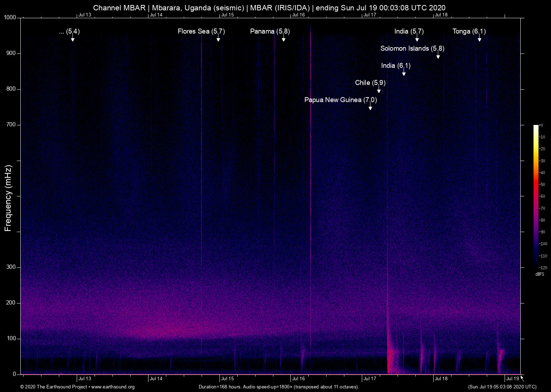Image resolution: width=551 pixels, height=392 pixels.
Task: Click the arrow under the unnamed (5.4) event
Action: click(x=72, y=39)
